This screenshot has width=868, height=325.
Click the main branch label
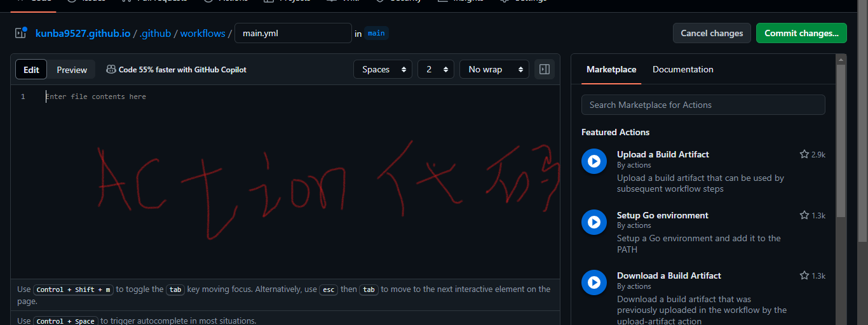point(377,33)
